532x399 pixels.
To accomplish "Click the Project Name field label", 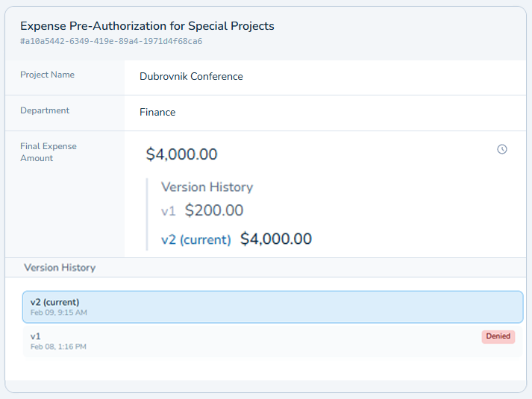I will coord(47,75).
